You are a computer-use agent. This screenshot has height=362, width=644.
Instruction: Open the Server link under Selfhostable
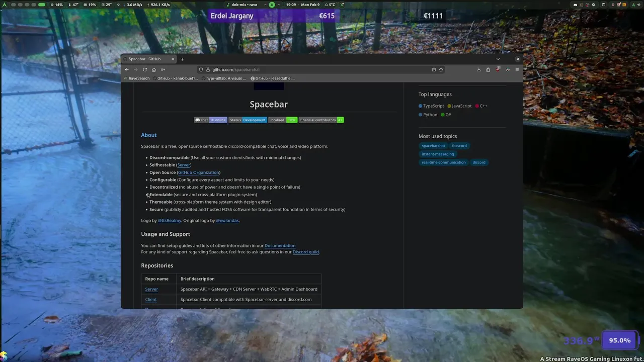(x=184, y=165)
